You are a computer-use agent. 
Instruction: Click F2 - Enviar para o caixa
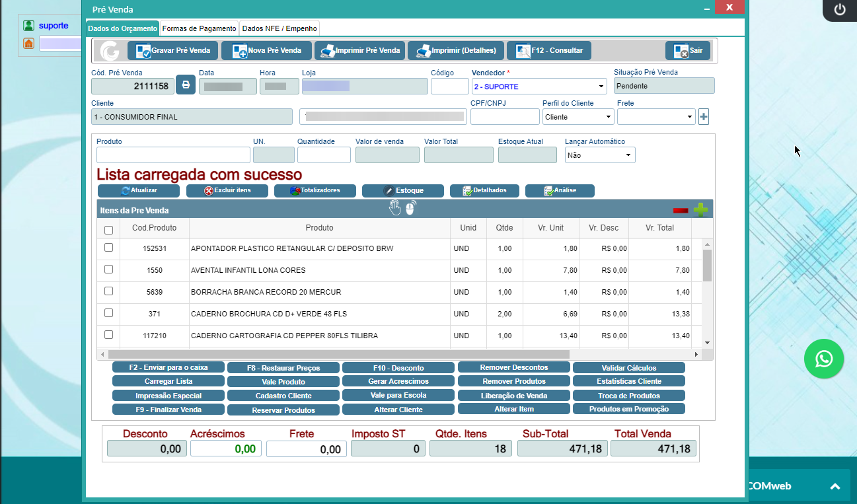pos(168,367)
